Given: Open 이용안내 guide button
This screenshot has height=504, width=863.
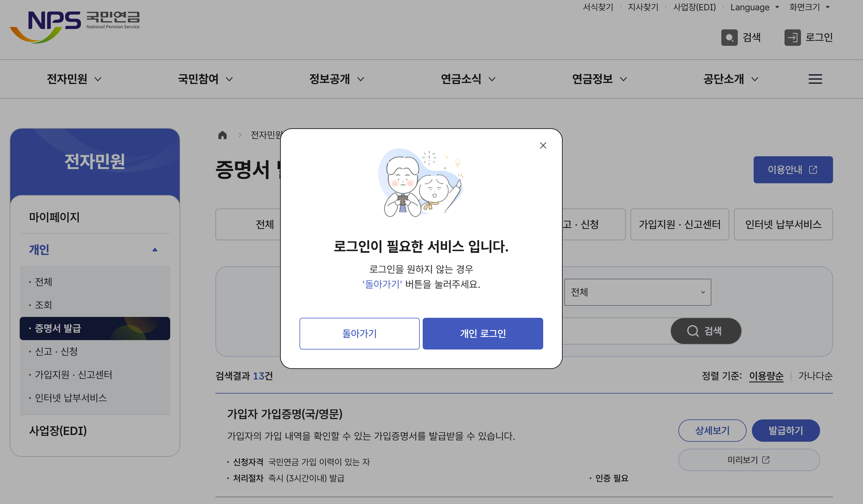Looking at the screenshot, I should click(x=793, y=169).
